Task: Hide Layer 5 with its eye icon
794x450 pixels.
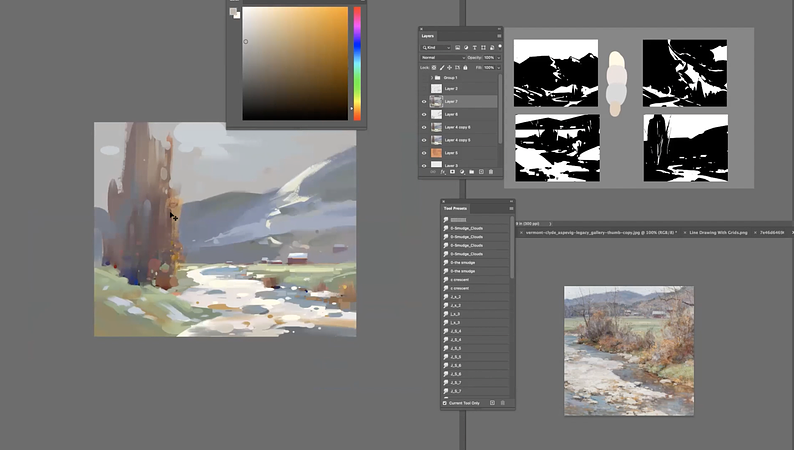Action: click(424, 153)
